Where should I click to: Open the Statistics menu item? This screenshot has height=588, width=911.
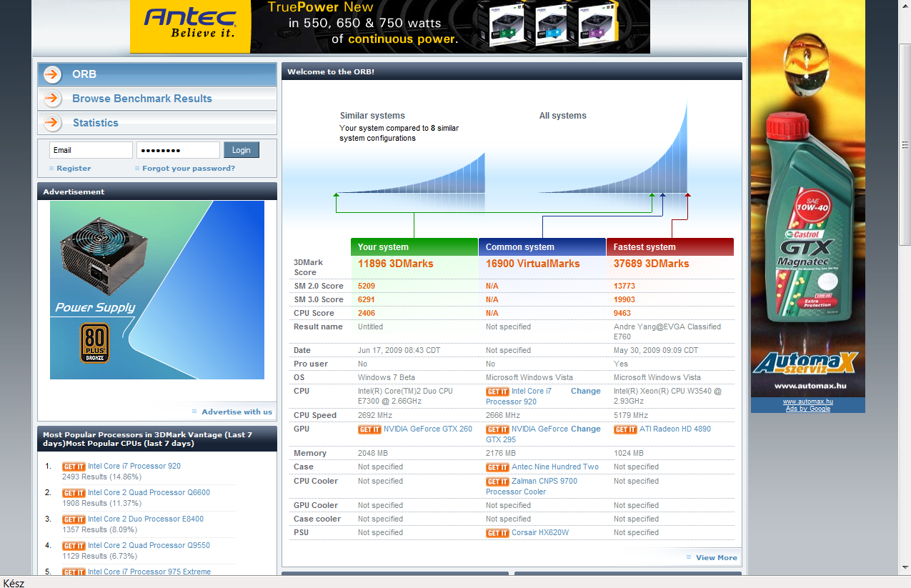click(x=156, y=123)
